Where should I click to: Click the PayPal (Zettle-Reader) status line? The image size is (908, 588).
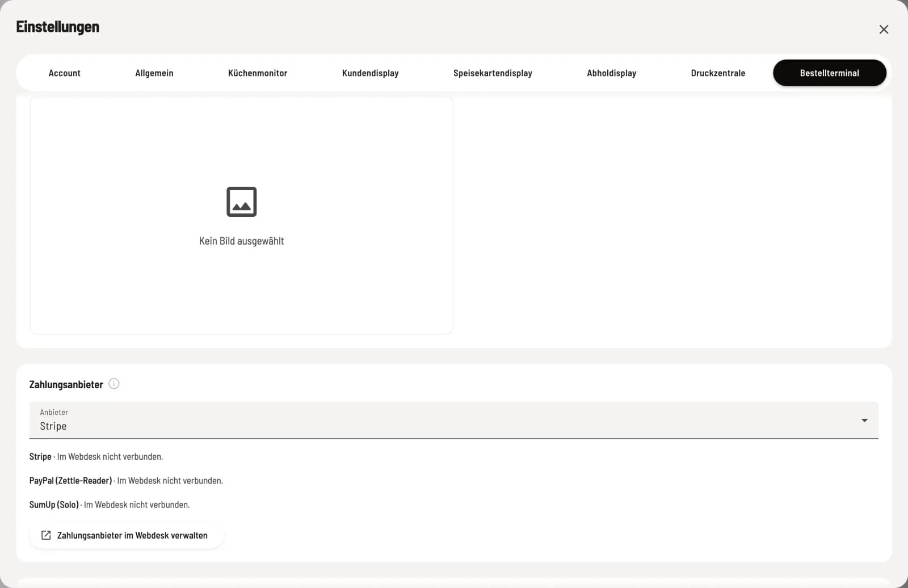pos(126,481)
